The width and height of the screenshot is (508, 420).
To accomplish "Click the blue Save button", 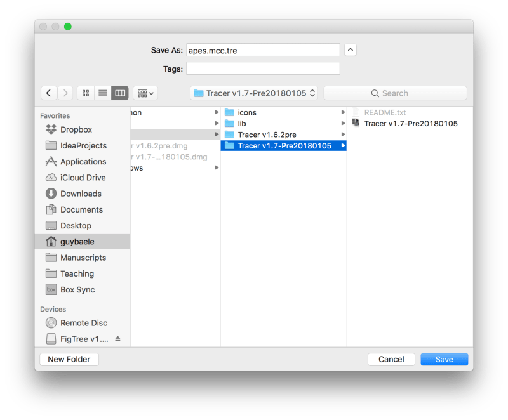I will click(x=444, y=359).
